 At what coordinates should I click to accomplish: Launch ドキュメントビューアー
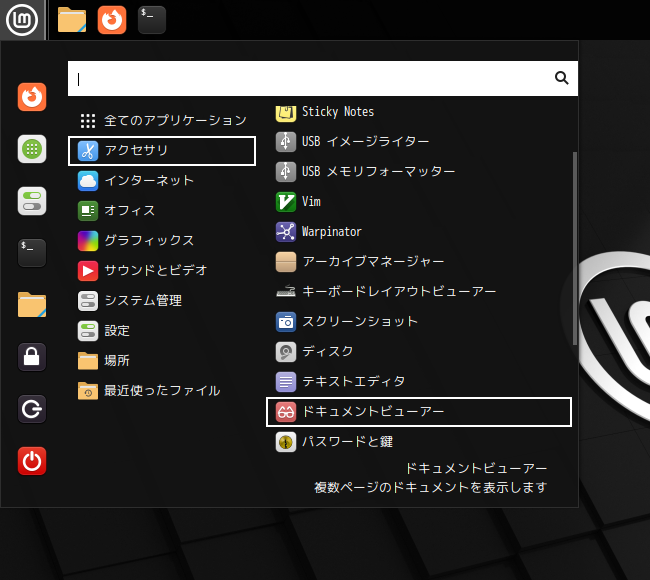[x=419, y=412]
